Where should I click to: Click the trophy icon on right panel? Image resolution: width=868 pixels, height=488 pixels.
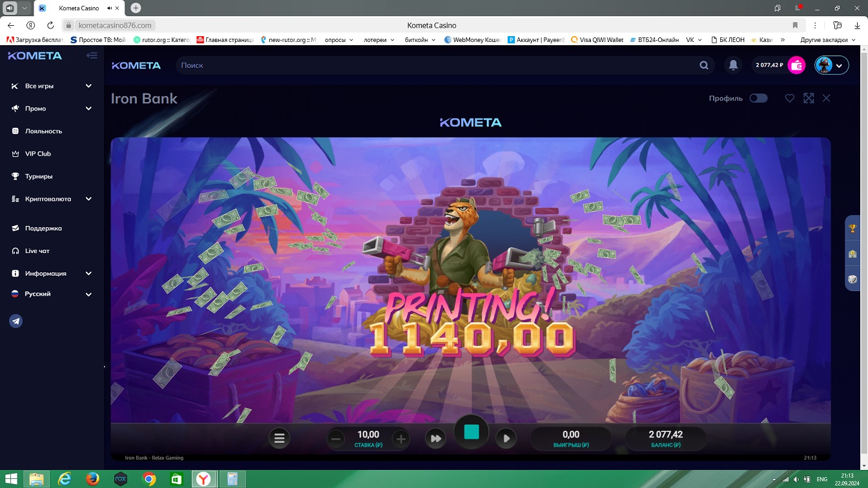tap(852, 229)
